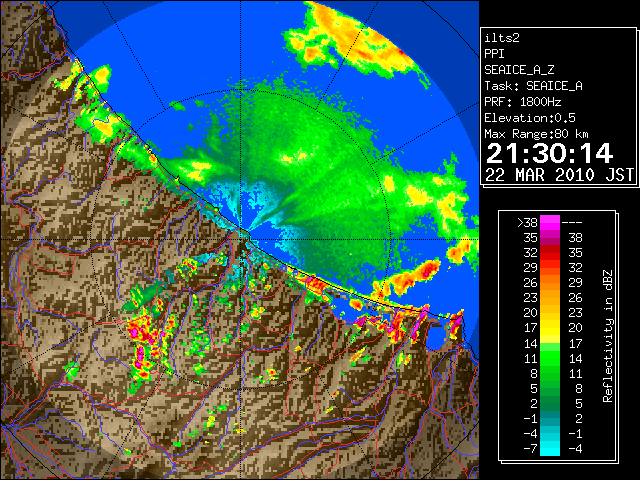This screenshot has height=480, width=640.
Task: Click the Reflectivity in dBZ axis label
Action: (x=608, y=336)
